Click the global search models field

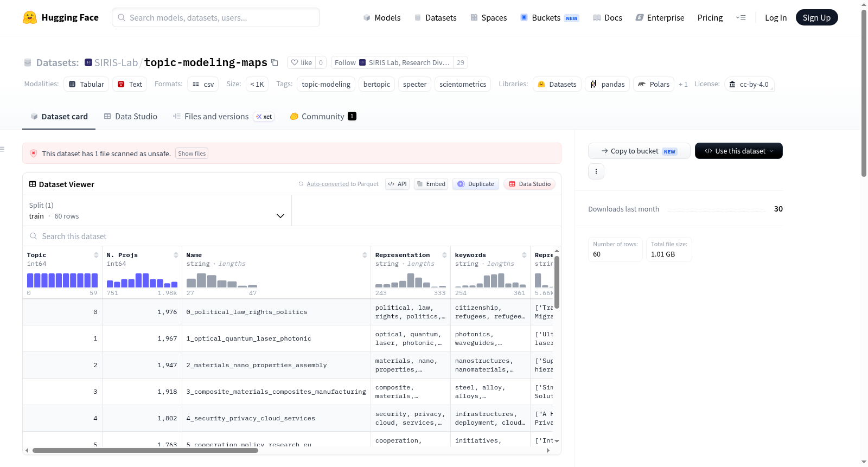point(216,17)
